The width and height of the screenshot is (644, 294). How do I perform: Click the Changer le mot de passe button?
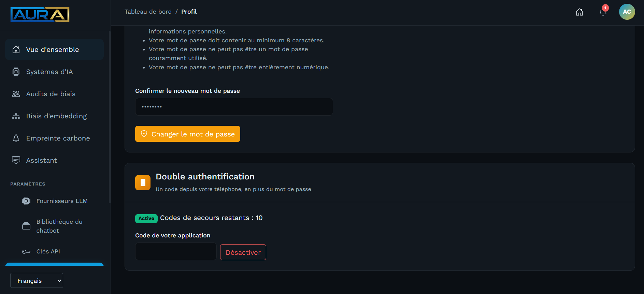pyautogui.click(x=188, y=134)
